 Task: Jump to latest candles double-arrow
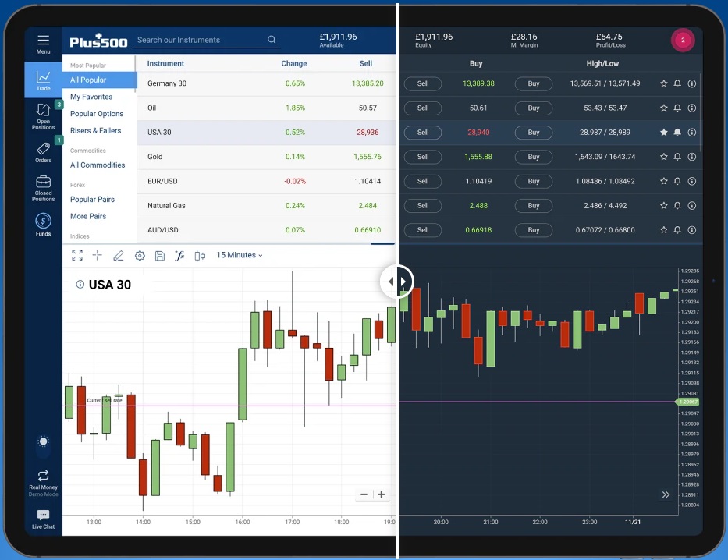[x=666, y=494]
